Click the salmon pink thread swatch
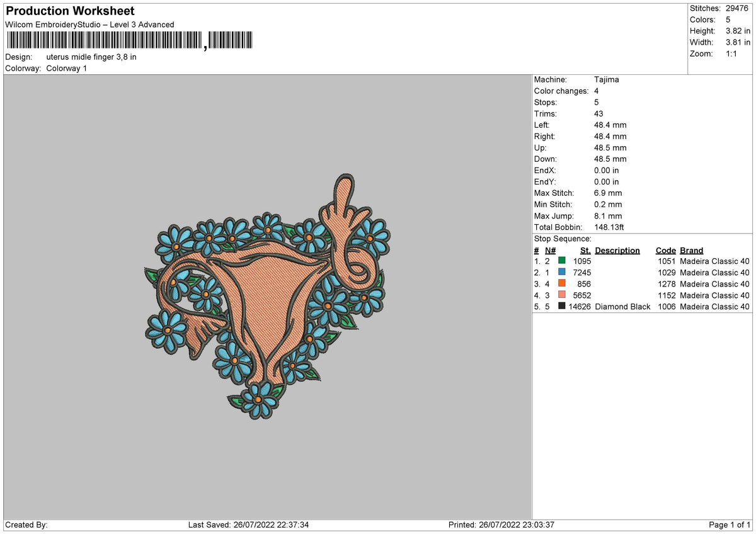This screenshot has height=534, width=756. 561,295
